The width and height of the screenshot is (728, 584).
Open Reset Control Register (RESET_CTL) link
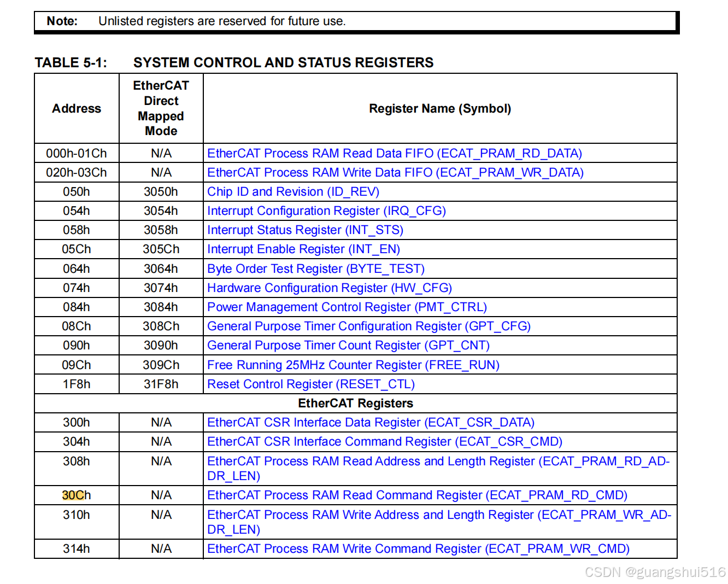311,384
